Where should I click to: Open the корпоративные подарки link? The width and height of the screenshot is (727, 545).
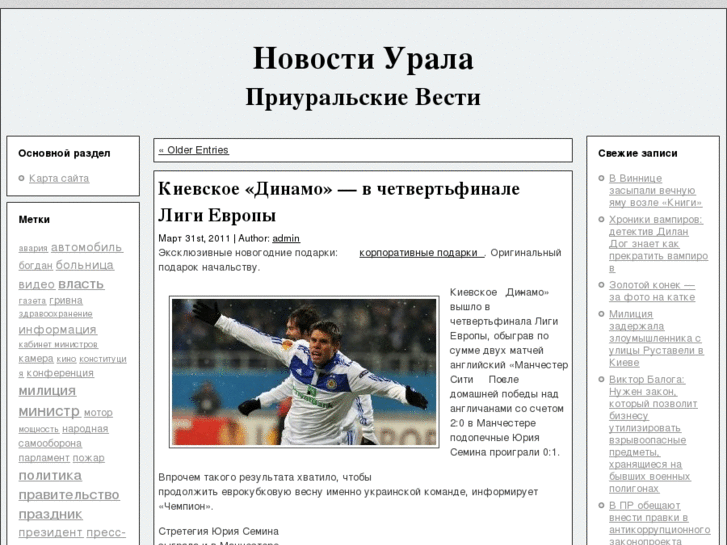(421, 253)
